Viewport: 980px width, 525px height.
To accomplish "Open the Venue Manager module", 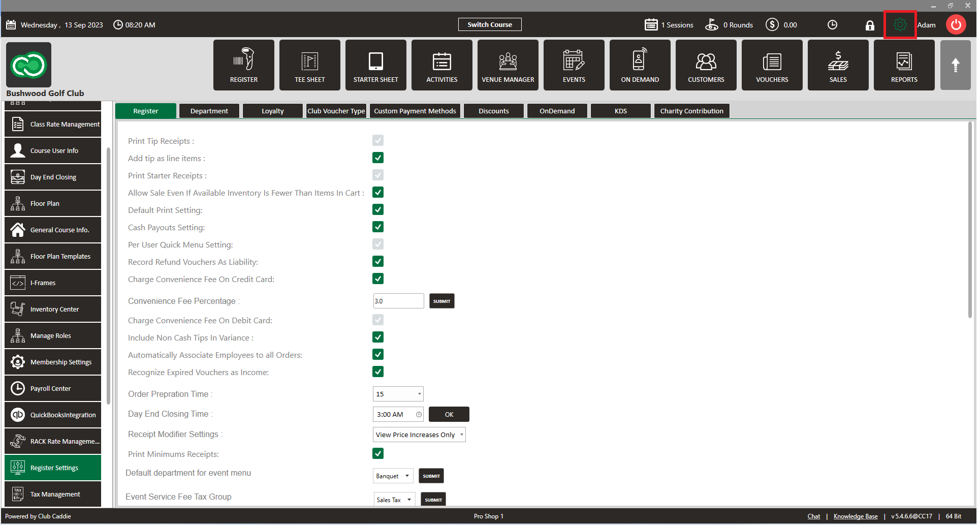I will (508, 65).
